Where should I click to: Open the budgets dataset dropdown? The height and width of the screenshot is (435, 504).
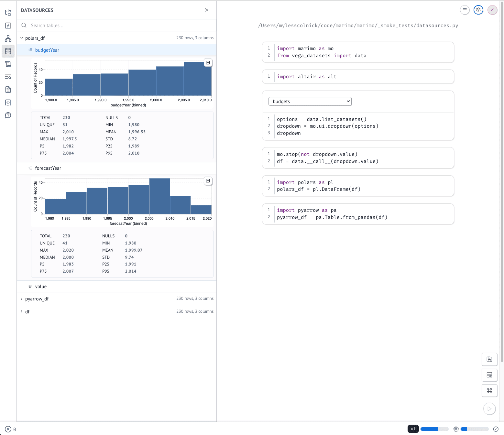(x=310, y=102)
